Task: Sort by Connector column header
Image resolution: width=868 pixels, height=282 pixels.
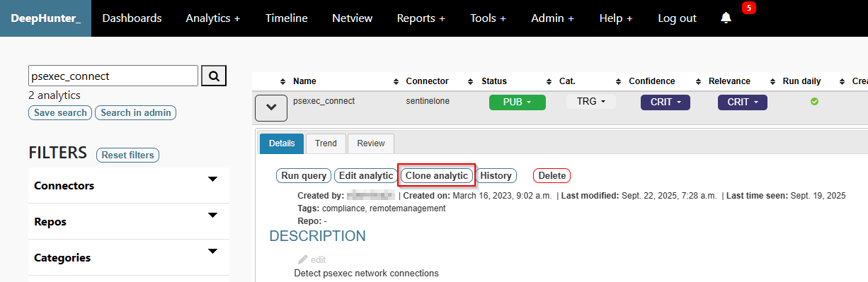Action: coord(427,81)
